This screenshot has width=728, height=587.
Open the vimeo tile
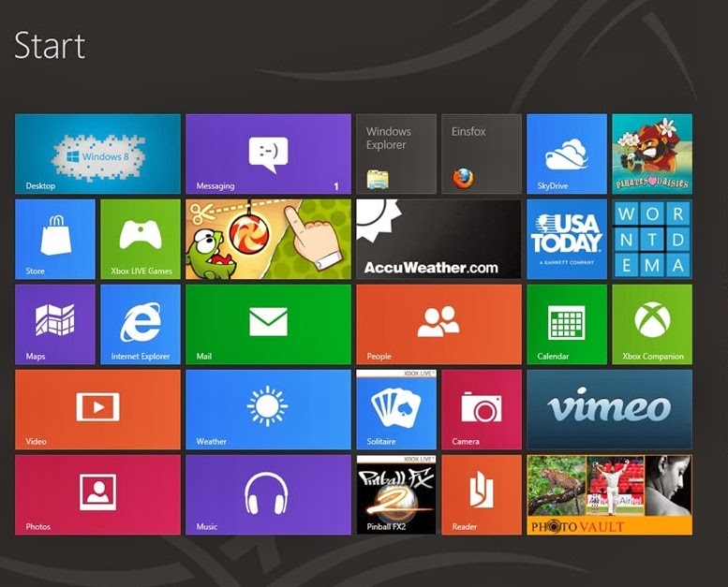[x=610, y=409]
